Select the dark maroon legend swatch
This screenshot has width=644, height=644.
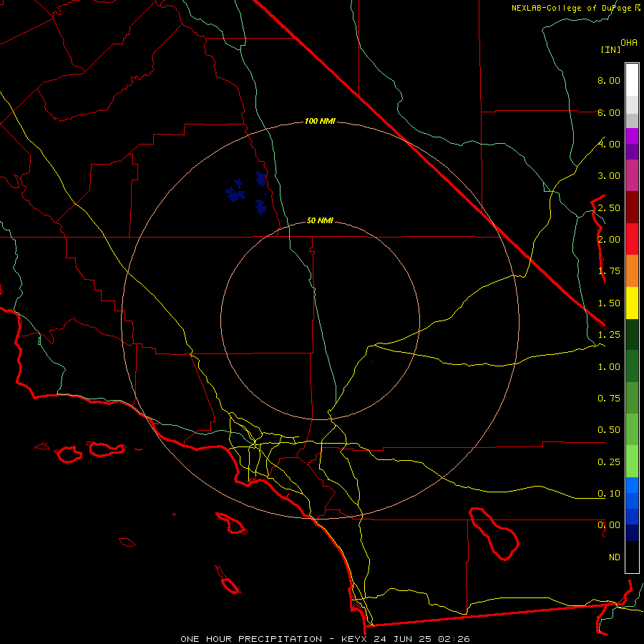coord(632,208)
